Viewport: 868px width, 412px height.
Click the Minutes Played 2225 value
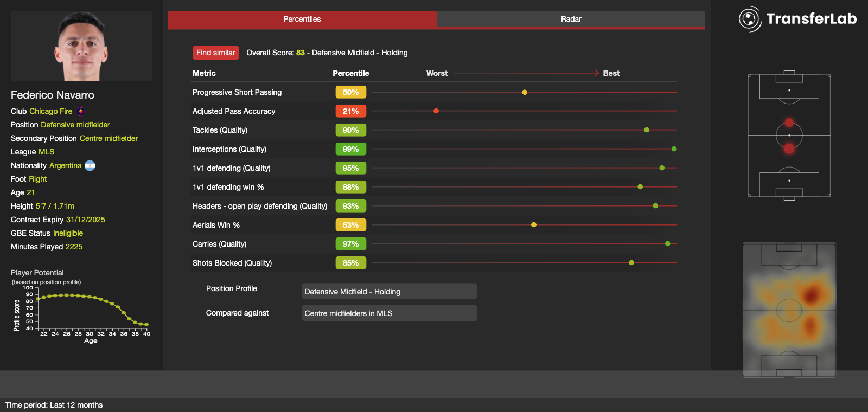pos(74,247)
